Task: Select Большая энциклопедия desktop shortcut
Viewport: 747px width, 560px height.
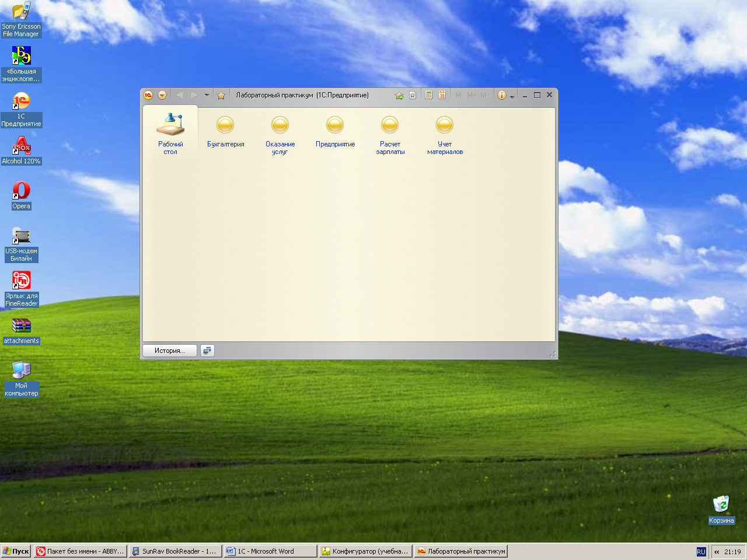Action: pyautogui.click(x=21, y=64)
